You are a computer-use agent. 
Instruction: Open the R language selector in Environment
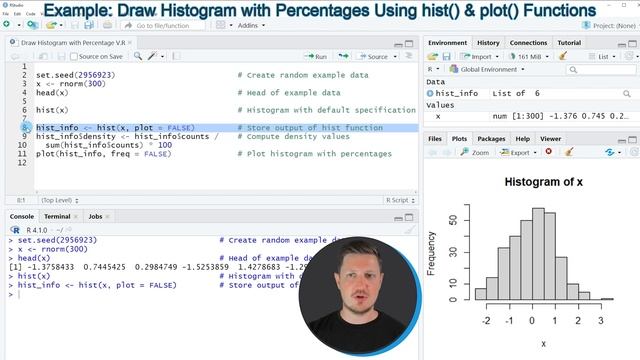coord(433,69)
